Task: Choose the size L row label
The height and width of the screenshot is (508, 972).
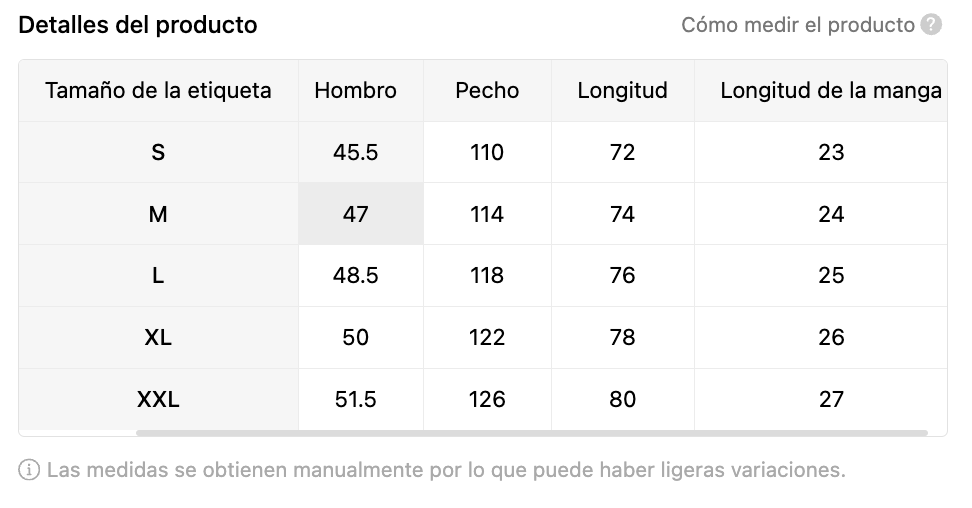Action: point(158,275)
